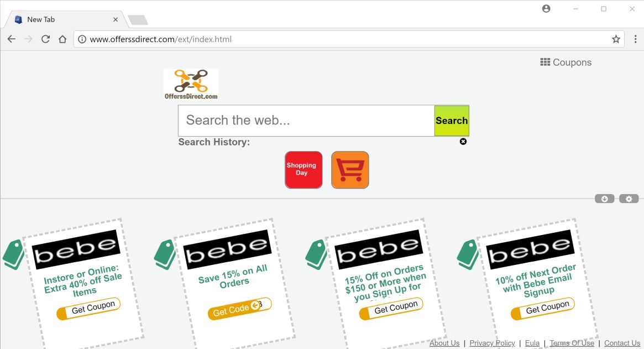
Task: Click tag icon beside Save 15% coupon
Action: (165, 255)
